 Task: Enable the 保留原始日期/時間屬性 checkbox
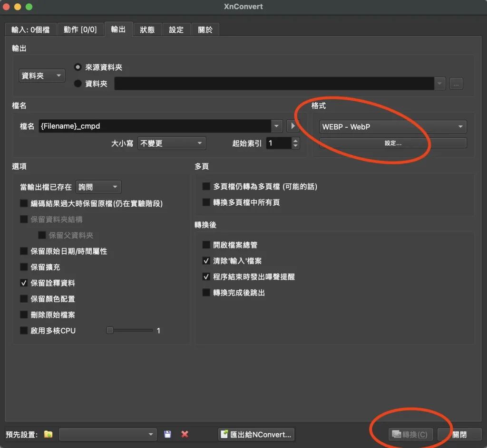24,251
